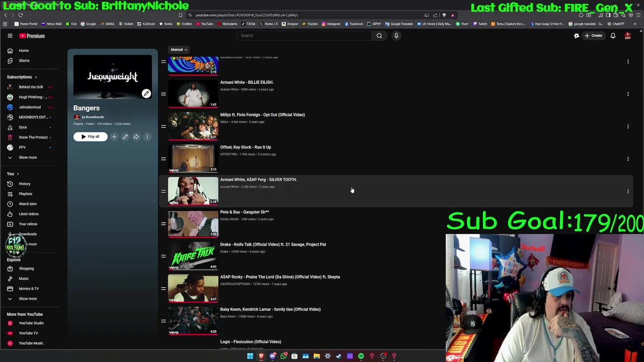Expand Show more under Subscriptions
This screenshot has width=644, height=362.
pyautogui.click(x=28, y=157)
